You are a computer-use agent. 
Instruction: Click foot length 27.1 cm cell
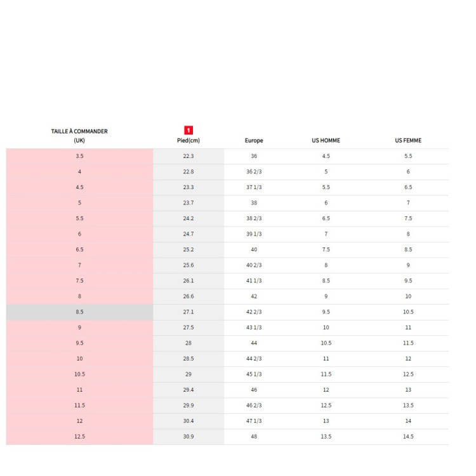point(188,312)
